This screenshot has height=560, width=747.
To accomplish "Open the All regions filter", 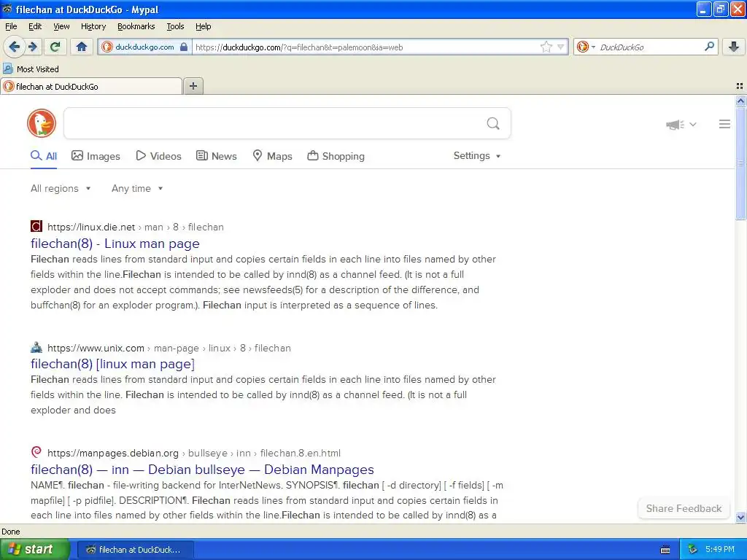I will coord(61,189).
